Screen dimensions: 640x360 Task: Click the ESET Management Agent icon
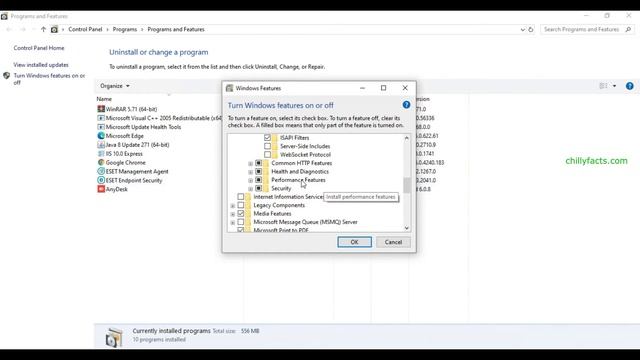click(101, 171)
